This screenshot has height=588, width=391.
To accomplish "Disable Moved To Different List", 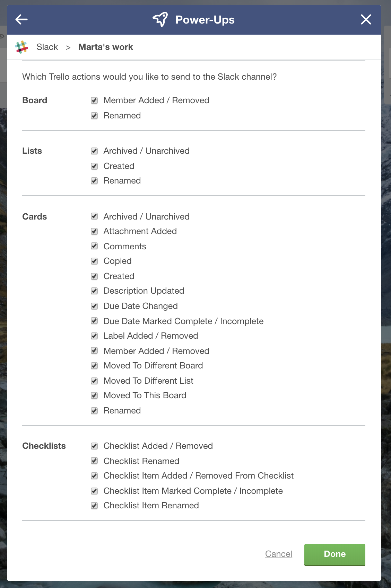I will pos(94,381).
